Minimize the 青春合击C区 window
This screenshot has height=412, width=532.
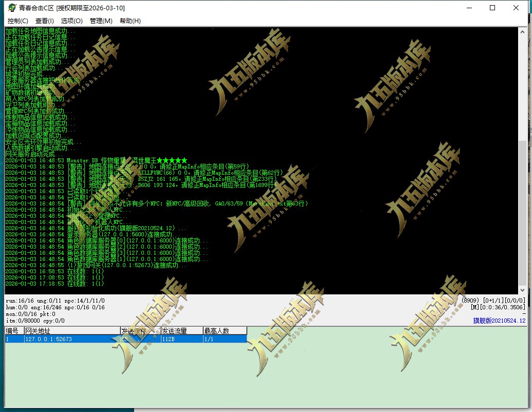(469, 8)
